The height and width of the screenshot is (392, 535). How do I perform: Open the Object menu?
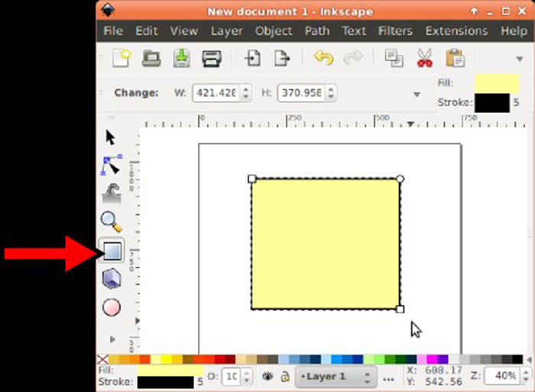click(x=274, y=31)
